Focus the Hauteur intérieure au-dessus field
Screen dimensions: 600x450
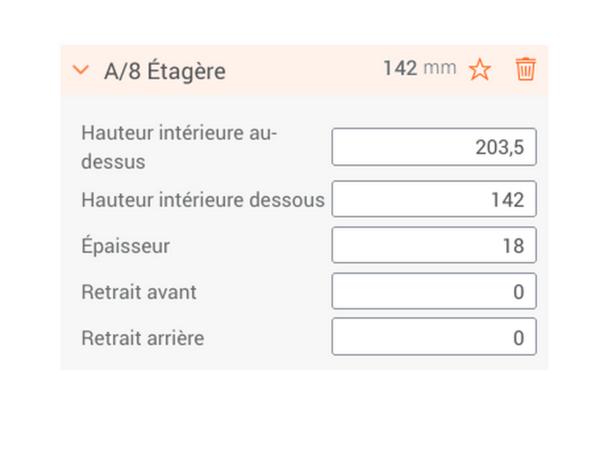(x=433, y=148)
